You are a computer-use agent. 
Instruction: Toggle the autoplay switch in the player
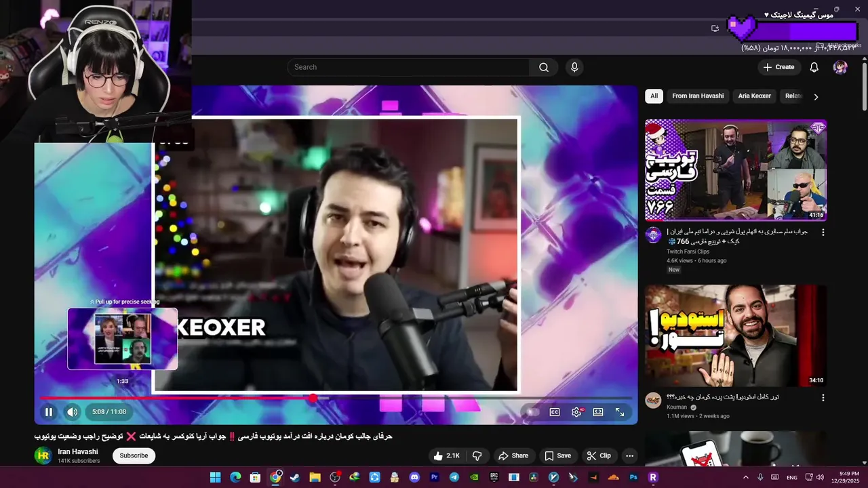coord(533,412)
